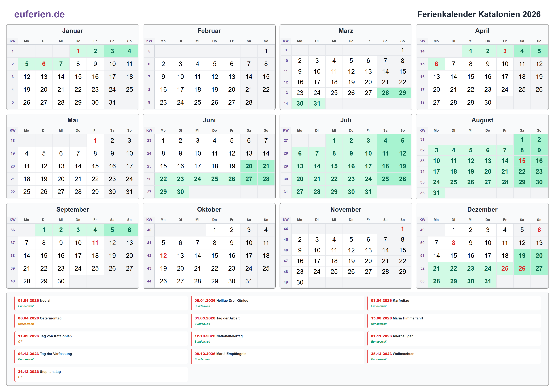
Task: Select the Januar month heading
Action: point(72,31)
